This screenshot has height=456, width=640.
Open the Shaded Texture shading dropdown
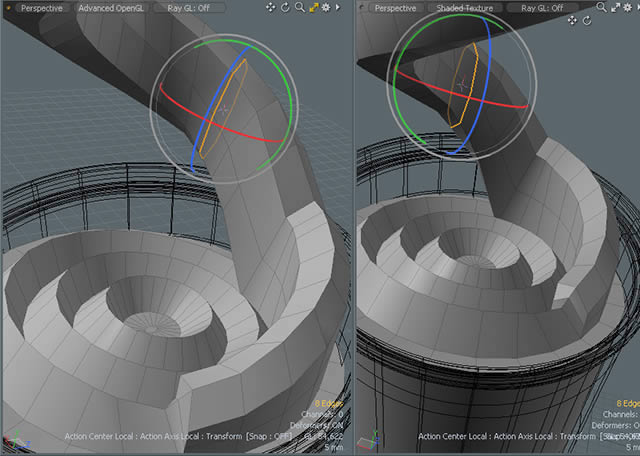click(464, 8)
